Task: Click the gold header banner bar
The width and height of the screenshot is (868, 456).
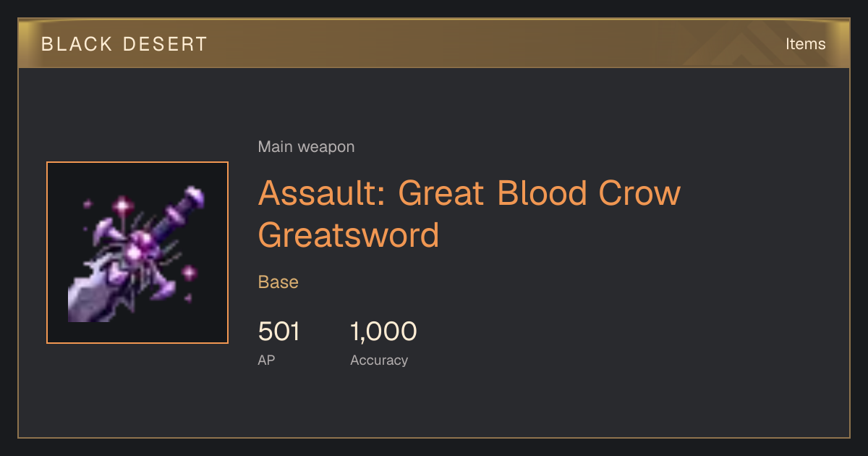Action: coord(434,43)
